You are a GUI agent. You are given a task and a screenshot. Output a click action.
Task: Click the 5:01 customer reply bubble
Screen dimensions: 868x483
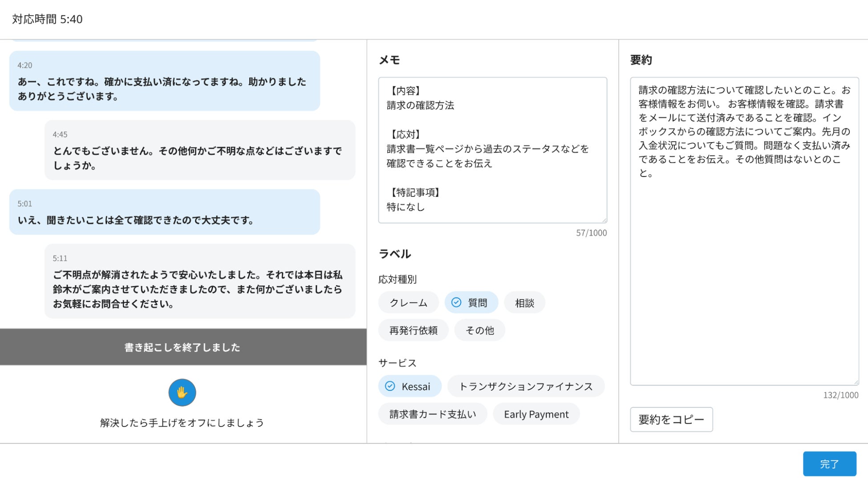164,212
